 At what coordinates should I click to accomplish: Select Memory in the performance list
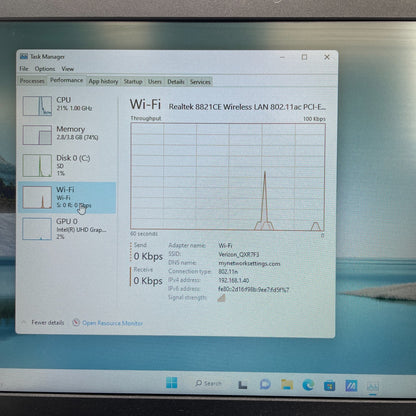(x=67, y=134)
